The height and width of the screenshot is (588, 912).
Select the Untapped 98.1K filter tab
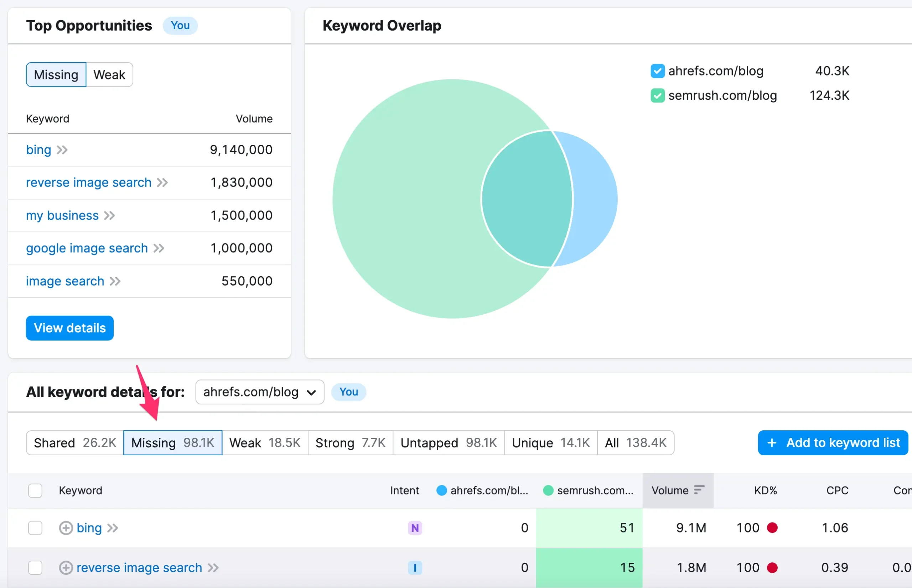[x=448, y=443]
